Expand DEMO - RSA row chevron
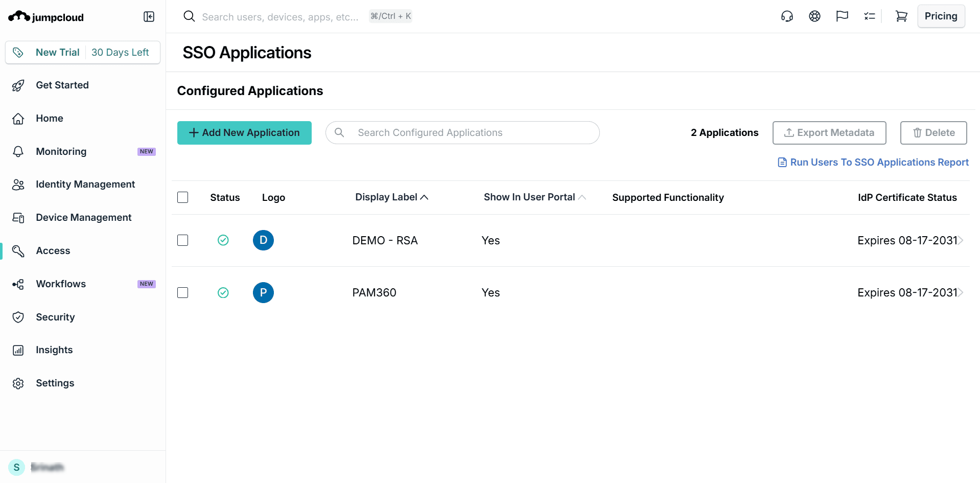 [x=961, y=240]
